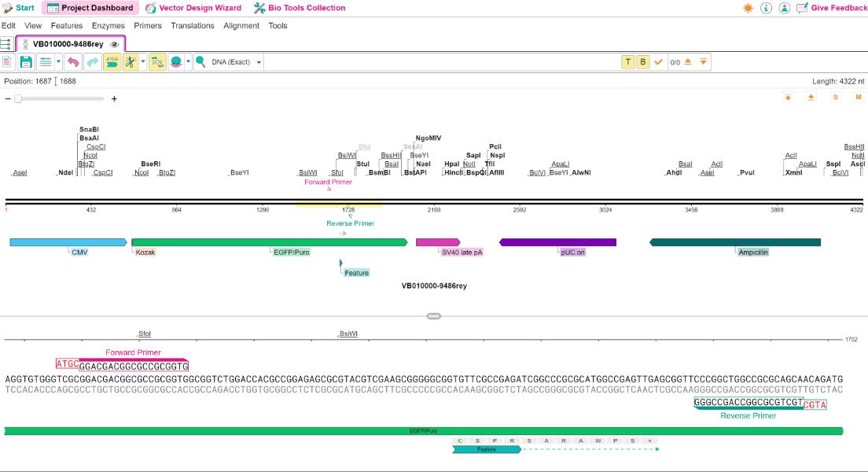Click the orange download arrow icon
868x472 pixels.
click(811, 98)
